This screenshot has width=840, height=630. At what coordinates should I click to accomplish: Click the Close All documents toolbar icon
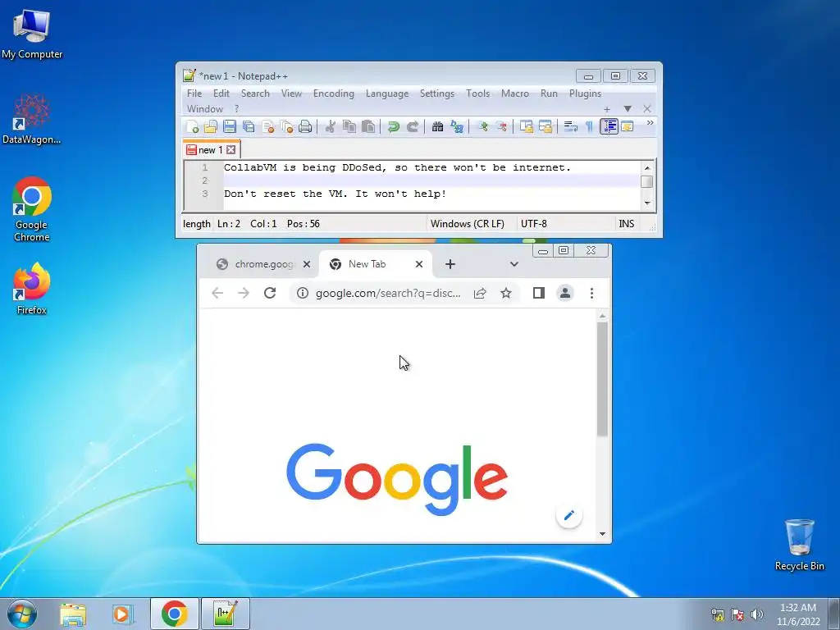[x=286, y=126]
